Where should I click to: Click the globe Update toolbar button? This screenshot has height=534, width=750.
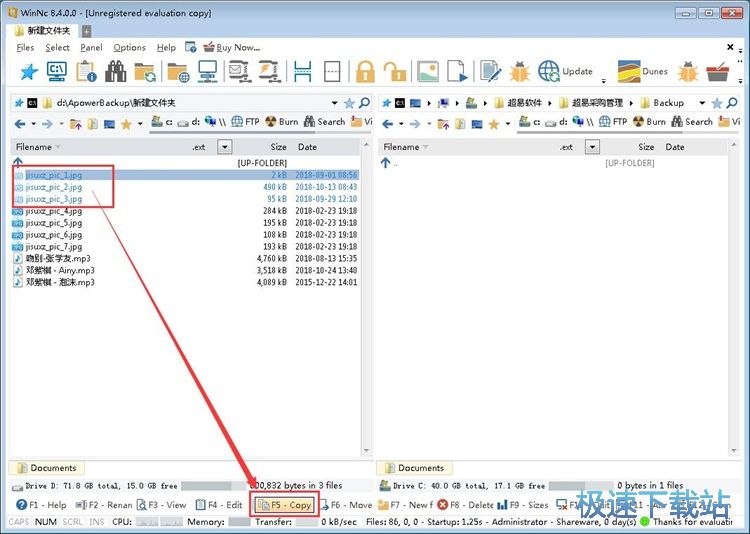(x=565, y=72)
